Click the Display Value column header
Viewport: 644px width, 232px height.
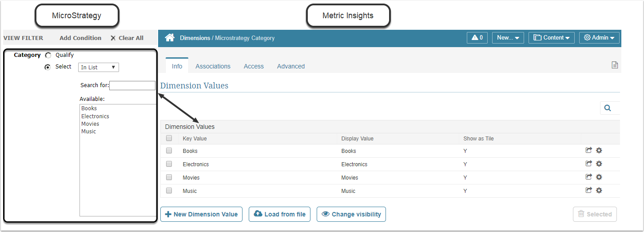358,139
